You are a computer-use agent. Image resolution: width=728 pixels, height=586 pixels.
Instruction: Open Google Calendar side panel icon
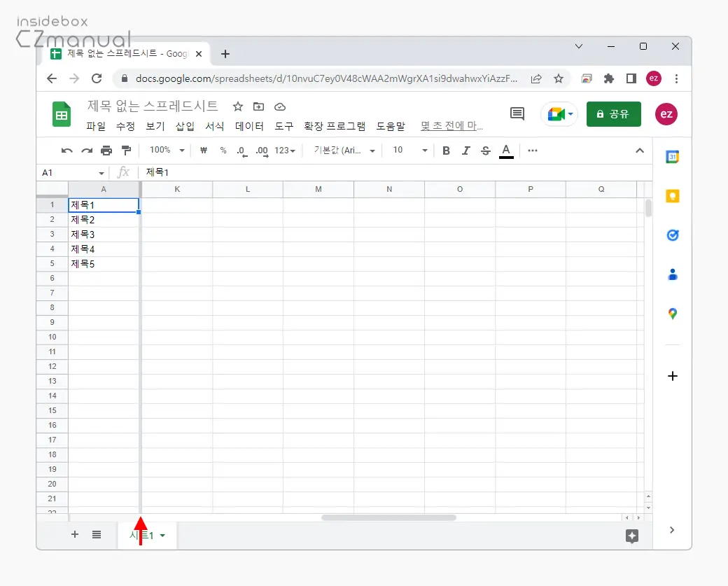(672, 157)
